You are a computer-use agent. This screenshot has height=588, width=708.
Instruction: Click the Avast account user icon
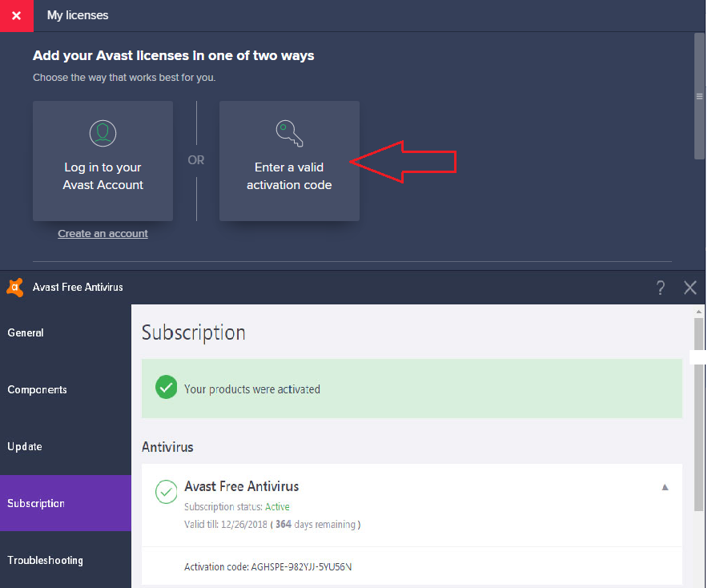(103, 132)
